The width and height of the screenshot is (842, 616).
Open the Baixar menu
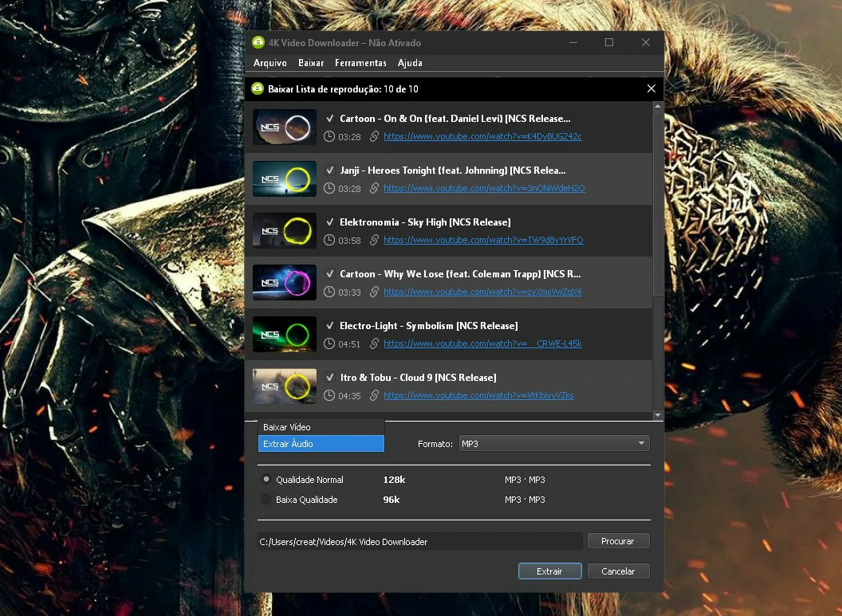coord(311,63)
